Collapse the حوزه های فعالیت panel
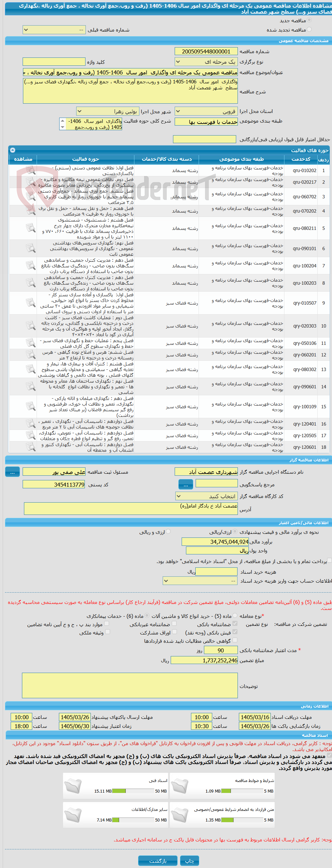Screen dimensions: 332x868 coord(13,150)
